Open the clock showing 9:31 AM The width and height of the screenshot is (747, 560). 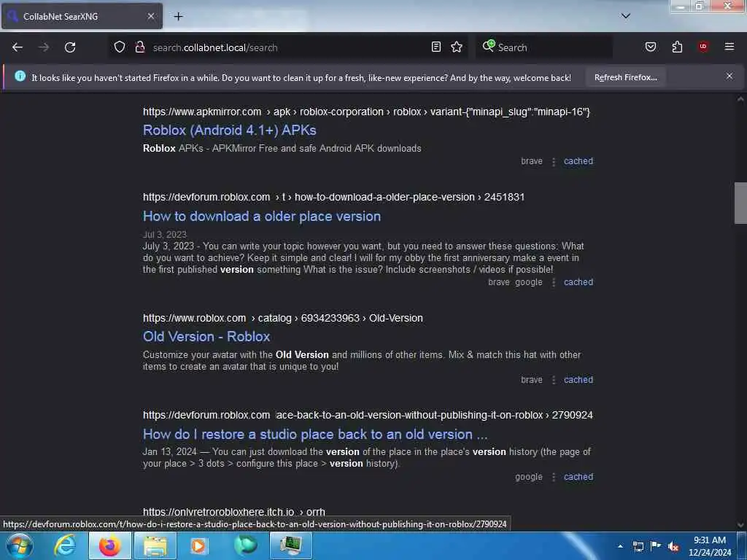[710, 546]
